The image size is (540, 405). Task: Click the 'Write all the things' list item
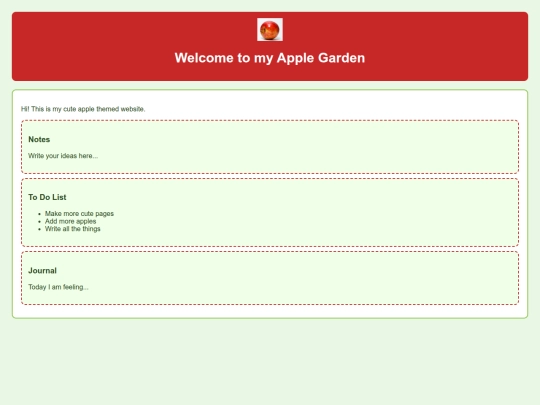tap(73, 229)
